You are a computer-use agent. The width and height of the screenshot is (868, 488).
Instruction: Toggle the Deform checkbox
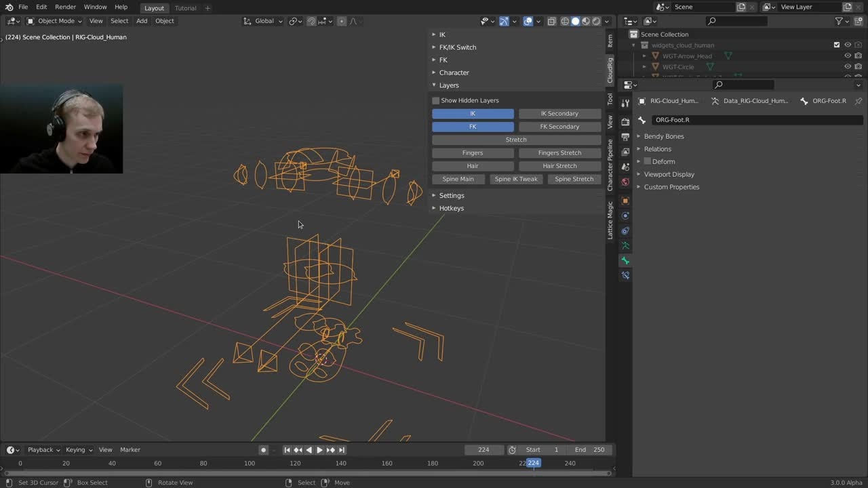point(648,161)
